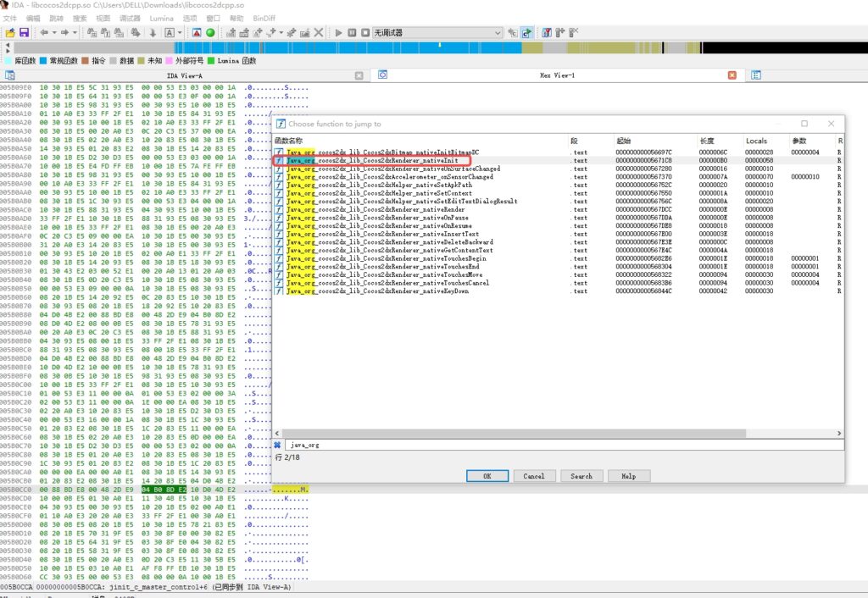The height and width of the screenshot is (598, 868).
Task: Open the debugger selection dropdown
Action: 498,32
